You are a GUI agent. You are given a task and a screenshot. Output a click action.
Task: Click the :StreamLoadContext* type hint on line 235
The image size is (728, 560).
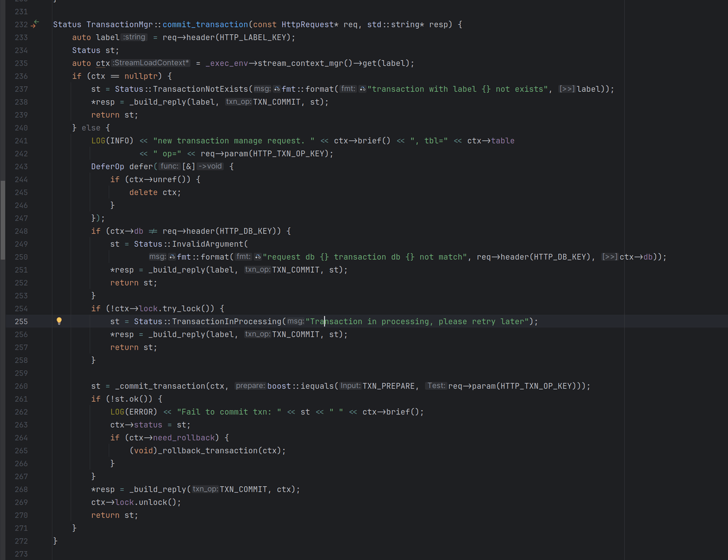tap(151, 63)
